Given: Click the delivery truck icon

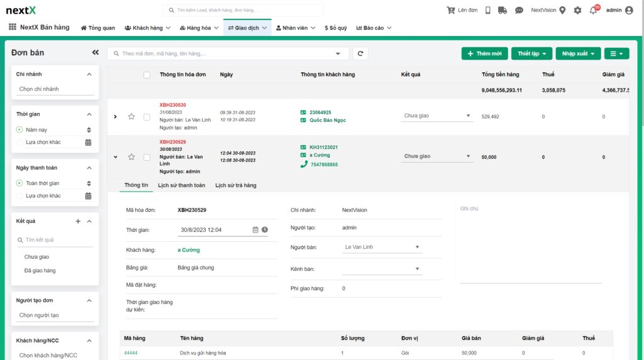Looking at the screenshot, I should tap(502, 11).
